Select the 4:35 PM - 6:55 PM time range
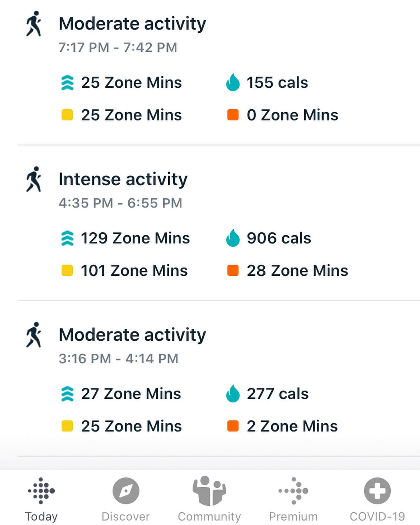 point(120,203)
